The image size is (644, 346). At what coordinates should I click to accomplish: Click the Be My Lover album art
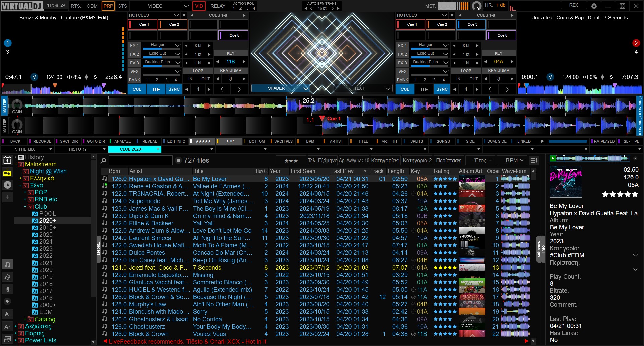click(566, 182)
